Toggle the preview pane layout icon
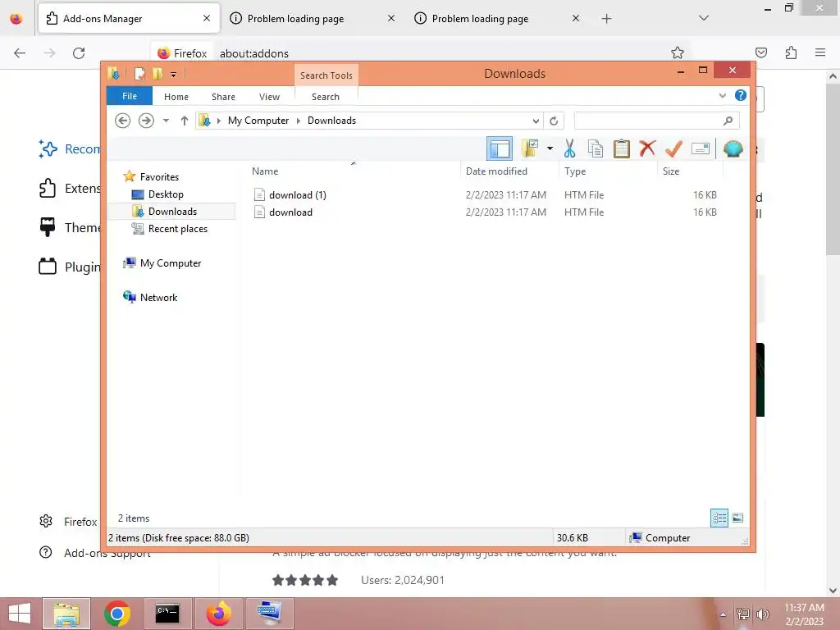 pyautogui.click(x=500, y=148)
